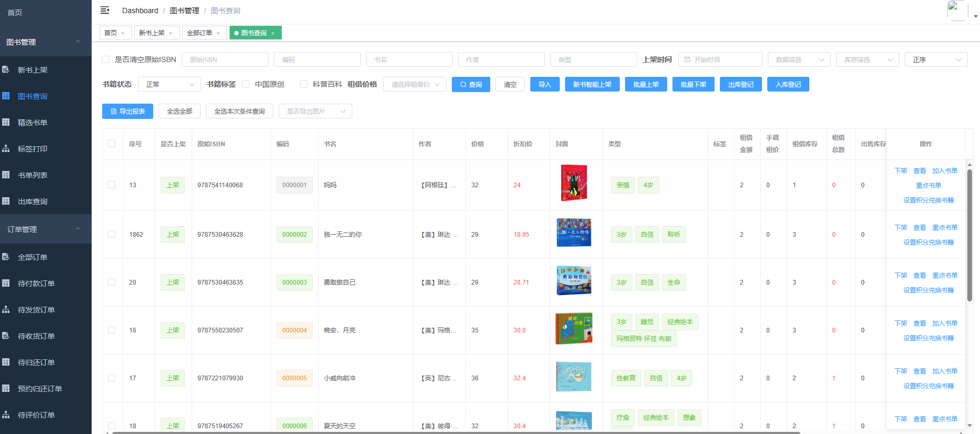Click the 清空 button
This screenshot has height=434, width=980.
click(x=510, y=84)
